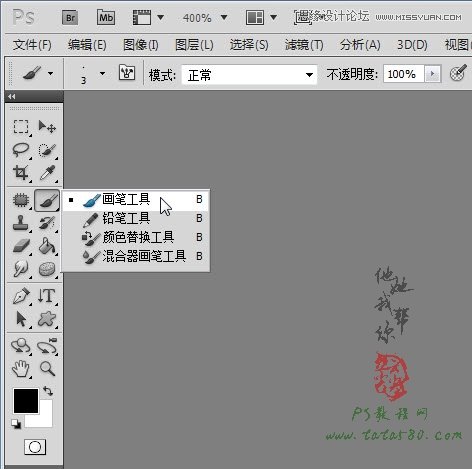Toggle airbrush tablet pressure opacity icon
The height and width of the screenshot is (469, 472).
458,73
